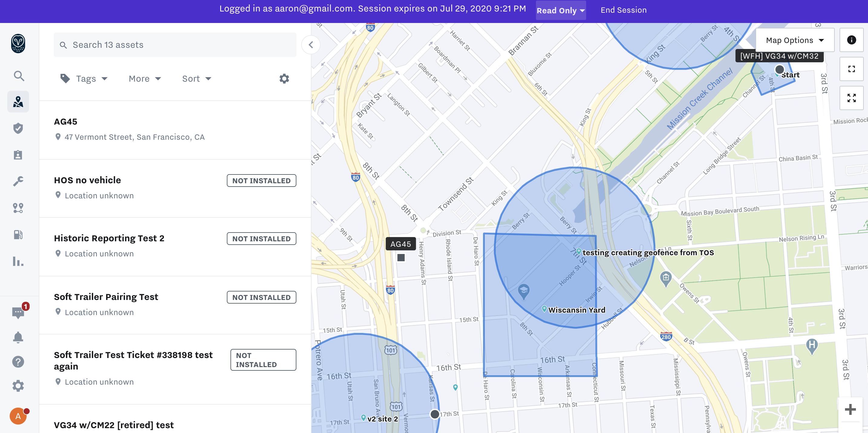Viewport: 868px width, 433px height.
Task: Open the Read Only mode dropdown
Action: tap(560, 11)
